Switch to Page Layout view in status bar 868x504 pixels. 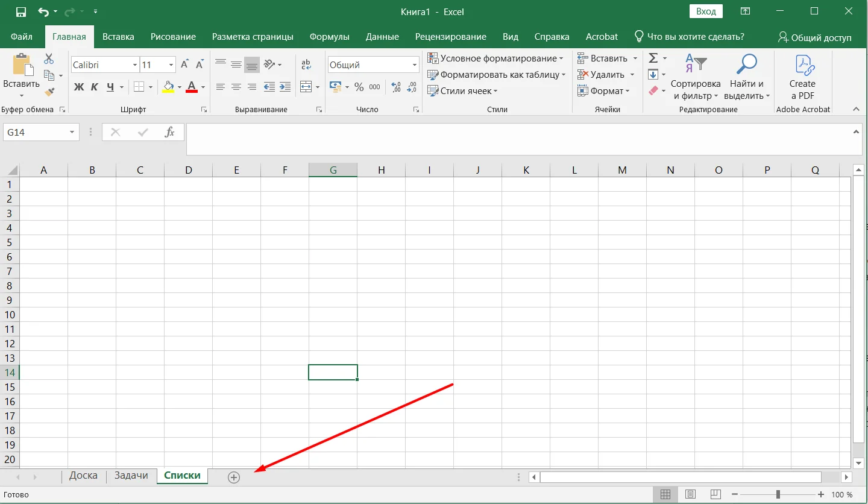tap(691, 495)
